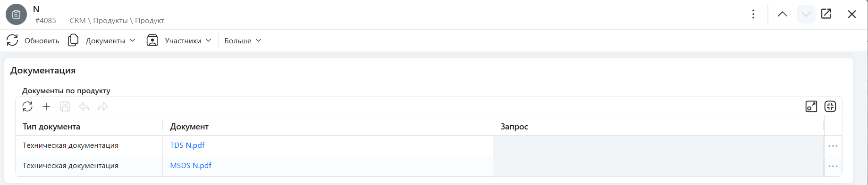Open the Больше menu
Image resolution: width=868 pixels, height=185 pixels.
243,40
